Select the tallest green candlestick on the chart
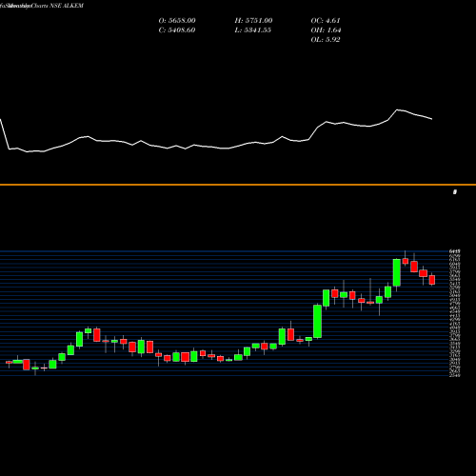Viewport: 476px width, 476px height. 318,321
